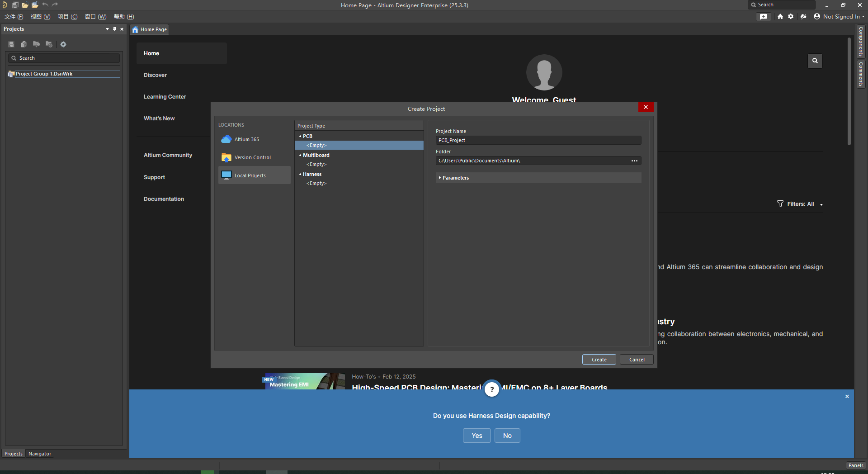Image resolution: width=868 pixels, height=474 pixels.
Task: Click the folder-with-gear icon in Projects panel
Action: [49, 44]
